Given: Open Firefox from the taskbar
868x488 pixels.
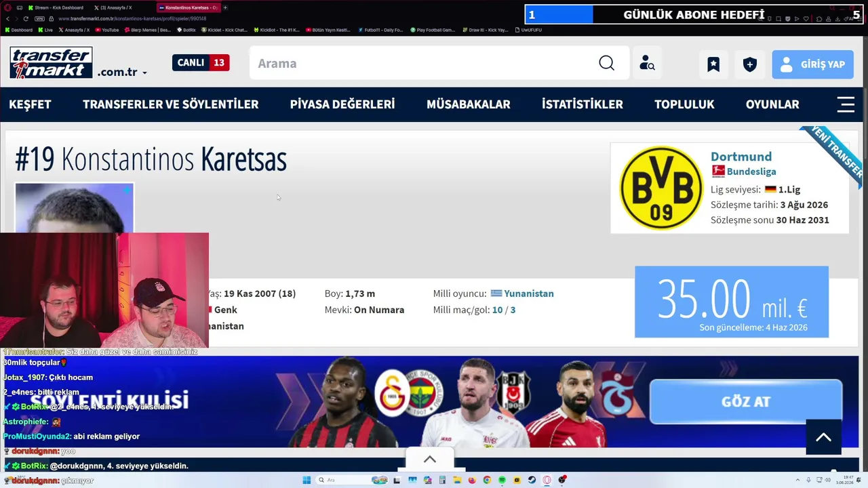Looking at the screenshot, I should point(472,480).
